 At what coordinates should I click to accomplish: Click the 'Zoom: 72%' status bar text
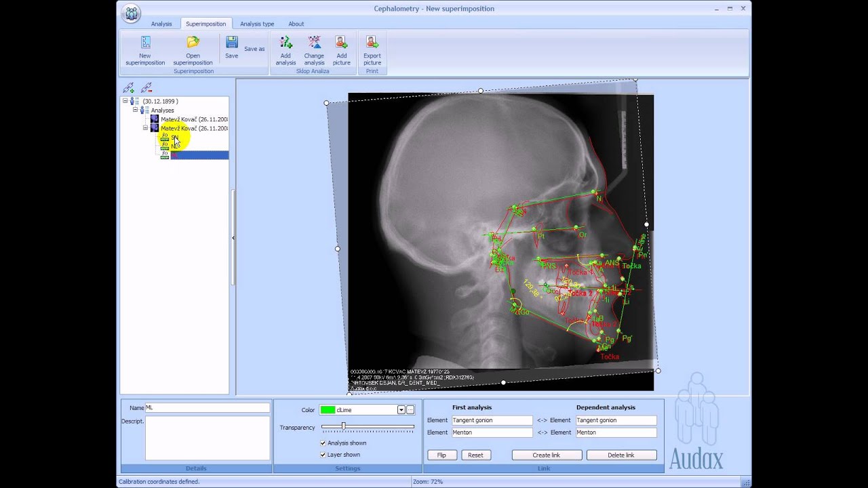(427, 482)
